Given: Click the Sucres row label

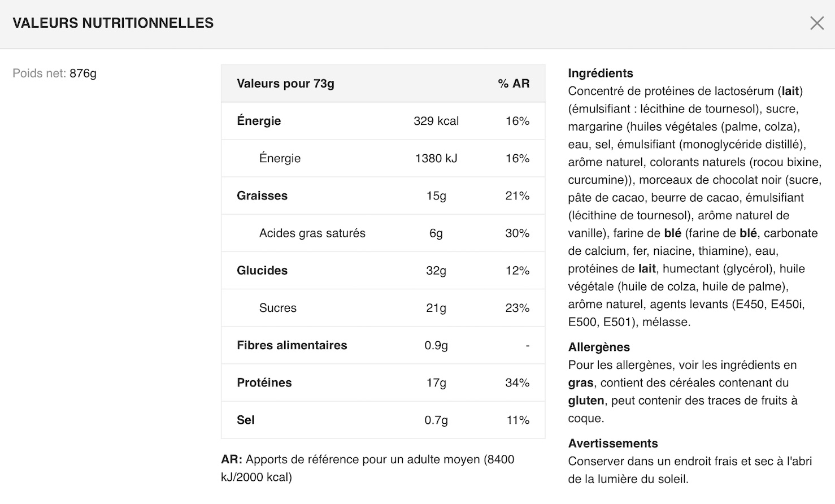Looking at the screenshot, I should pyautogui.click(x=277, y=308).
